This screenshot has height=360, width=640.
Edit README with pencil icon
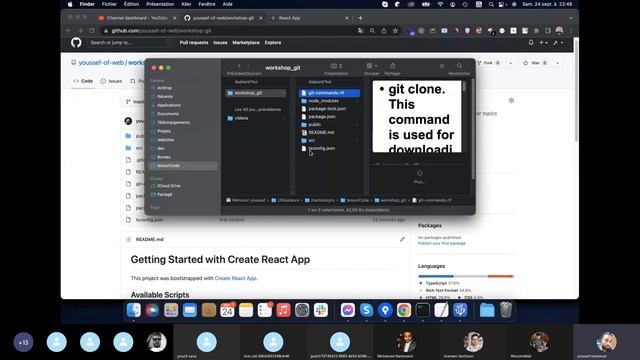coord(402,239)
